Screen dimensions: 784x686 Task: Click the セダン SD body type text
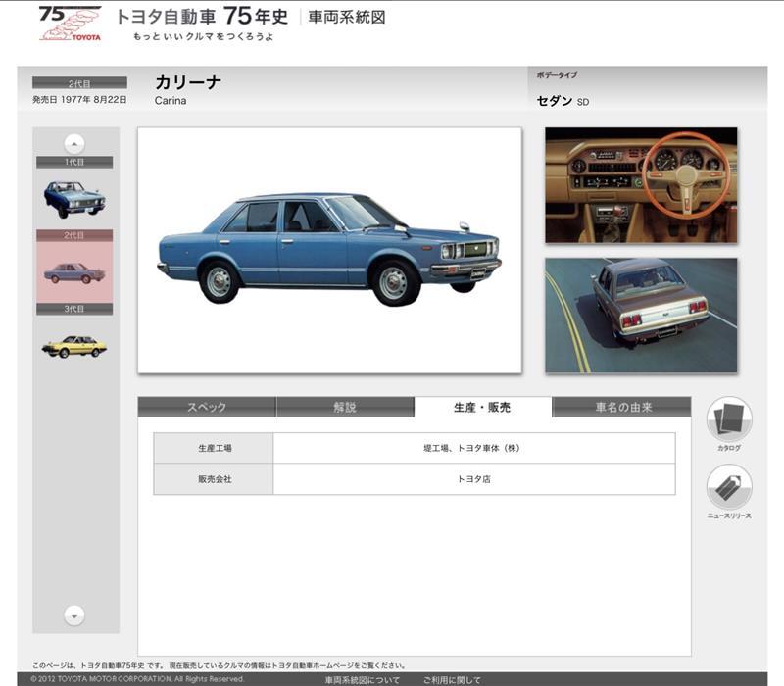tap(563, 101)
